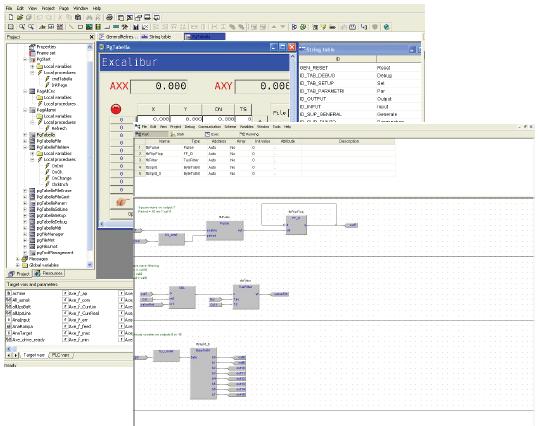Click the AXX value field showing 0.000
The height and width of the screenshot is (426, 540).
(159, 86)
